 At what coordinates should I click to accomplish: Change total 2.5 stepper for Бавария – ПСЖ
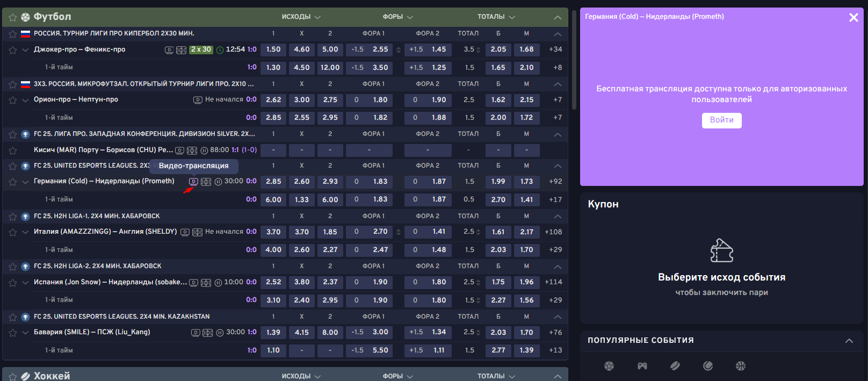click(x=478, y=333)
